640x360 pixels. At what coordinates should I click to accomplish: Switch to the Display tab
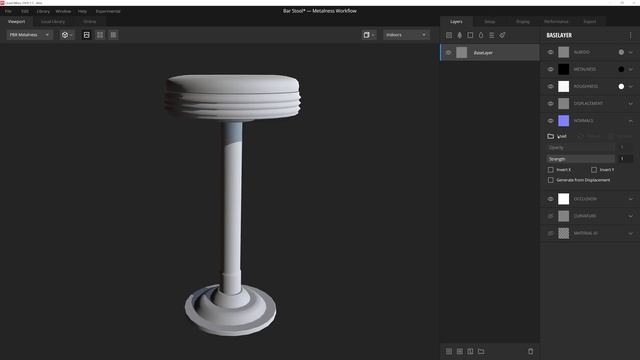coord(523,22)
